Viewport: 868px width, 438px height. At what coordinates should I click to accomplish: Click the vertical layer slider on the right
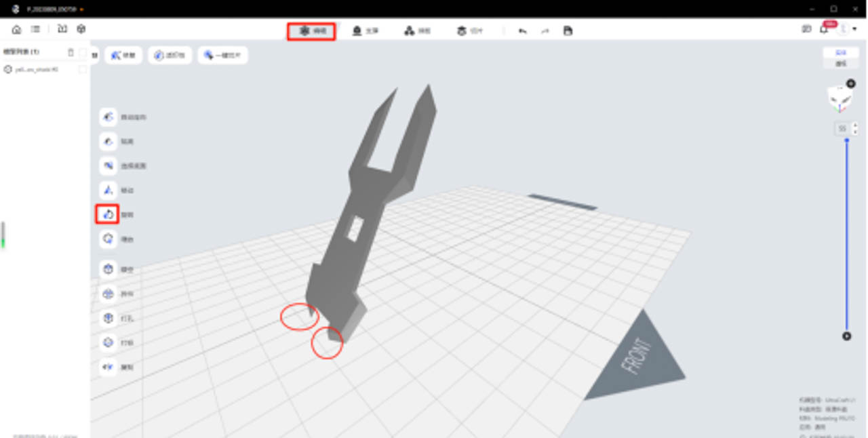pos(848,237)
